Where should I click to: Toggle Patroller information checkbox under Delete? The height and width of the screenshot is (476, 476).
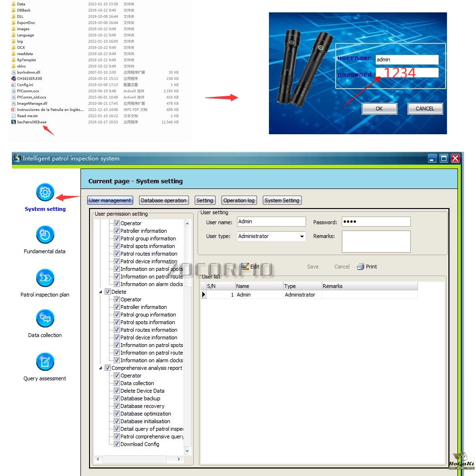[x=117, y=307]
